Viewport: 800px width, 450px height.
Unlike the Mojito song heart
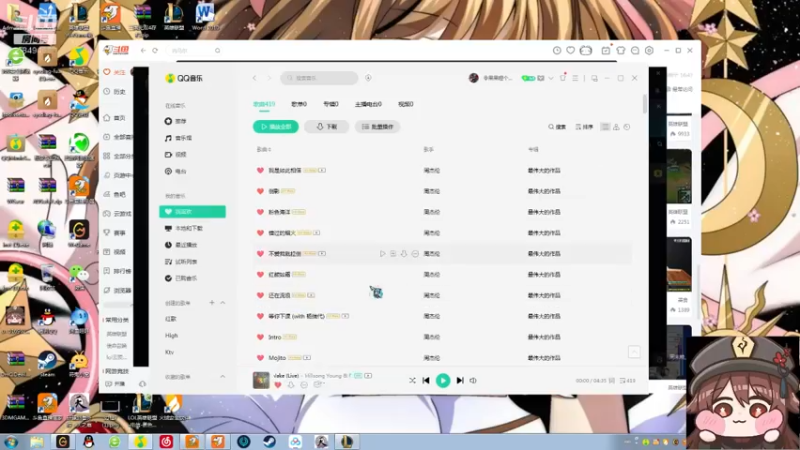pos(260,358)
